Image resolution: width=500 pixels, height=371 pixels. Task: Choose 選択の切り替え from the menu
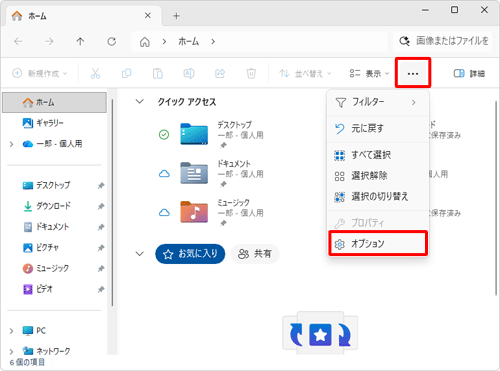(378, 197)
